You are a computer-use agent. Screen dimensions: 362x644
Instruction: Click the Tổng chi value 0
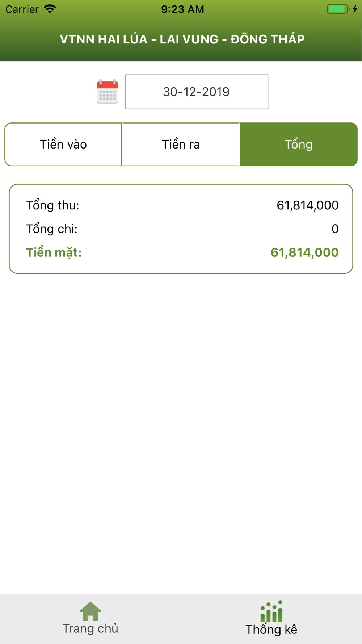[x=335, y=229]
